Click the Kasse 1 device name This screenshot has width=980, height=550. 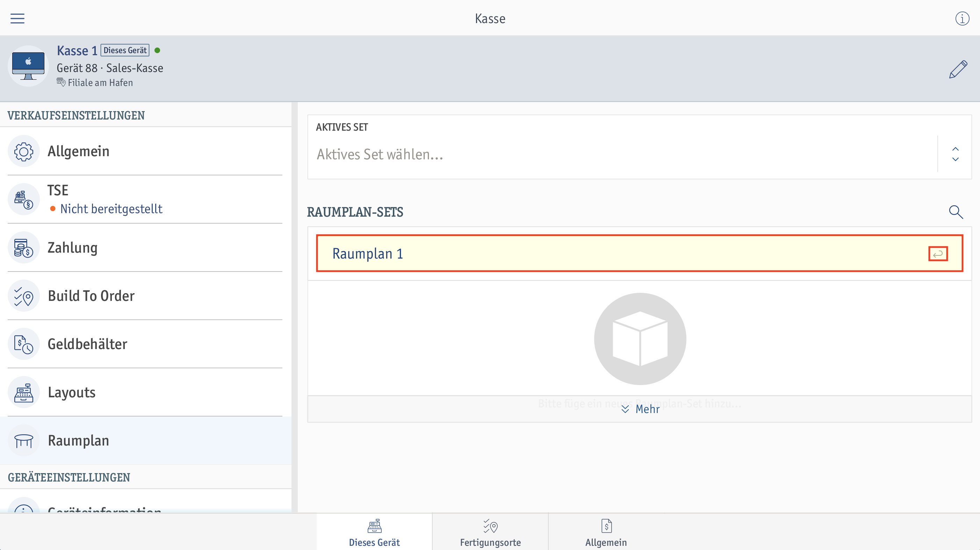77,51
